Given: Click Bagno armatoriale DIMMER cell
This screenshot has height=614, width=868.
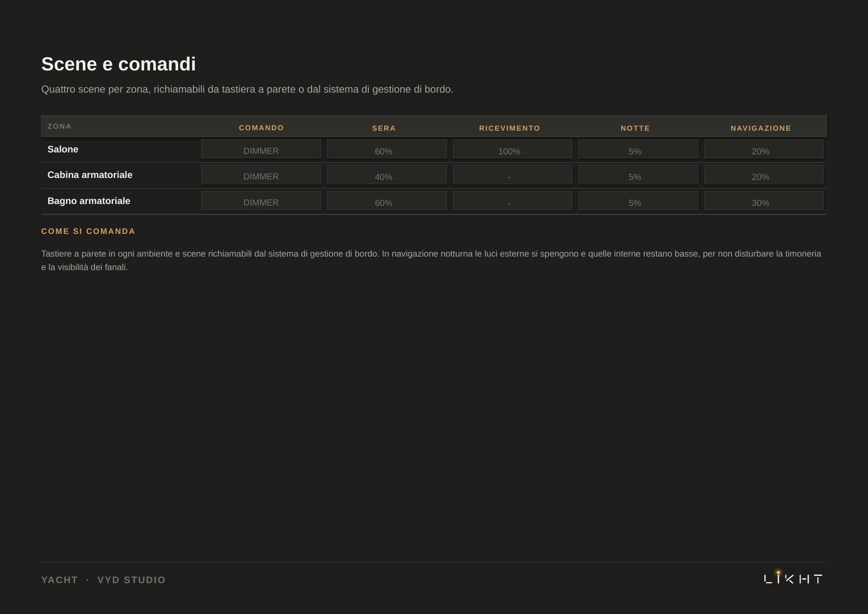Looking at the screenshot, I should (x=261, y=201).
